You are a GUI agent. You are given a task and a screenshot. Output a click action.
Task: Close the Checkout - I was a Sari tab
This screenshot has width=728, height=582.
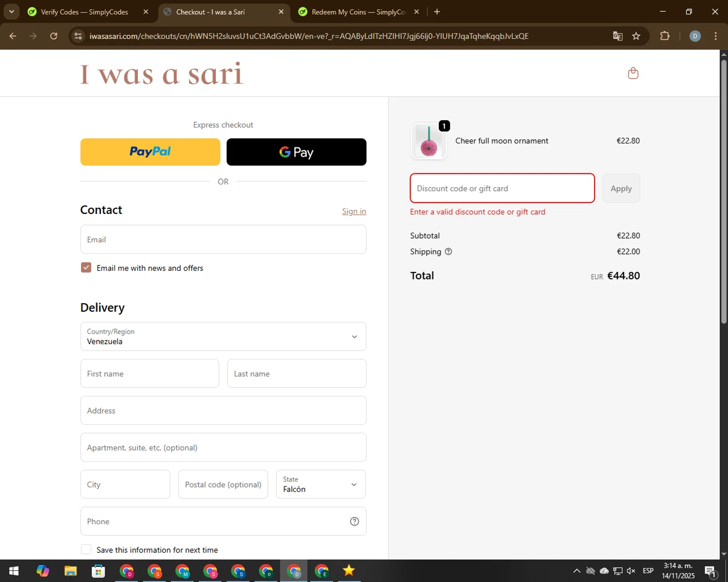281,12
